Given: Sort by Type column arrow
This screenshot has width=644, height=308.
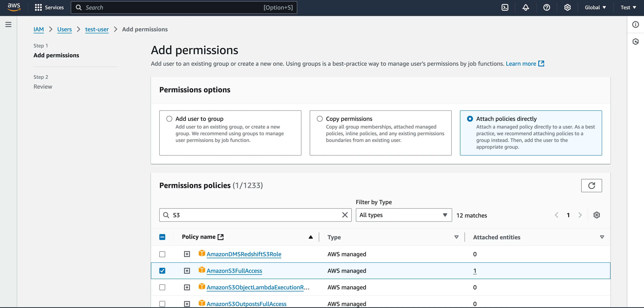Looking at the screenshot, I should (456, 237).
